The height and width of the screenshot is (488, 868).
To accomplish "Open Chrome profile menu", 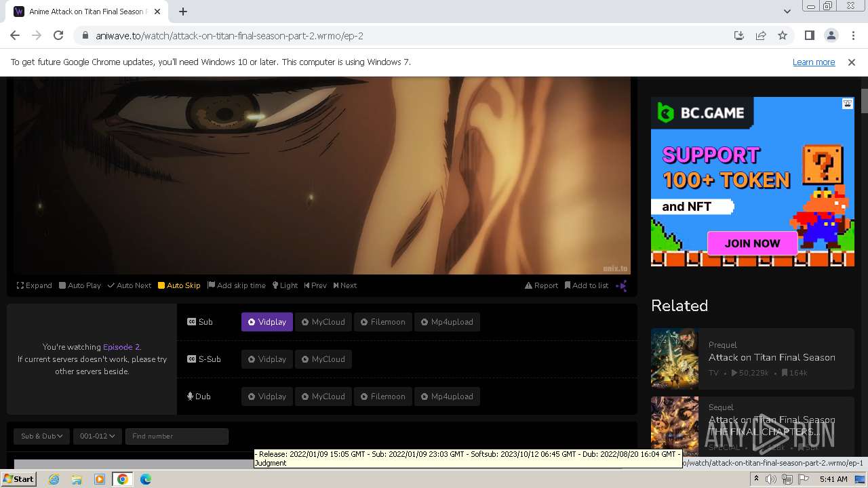I will pos(831,35).
